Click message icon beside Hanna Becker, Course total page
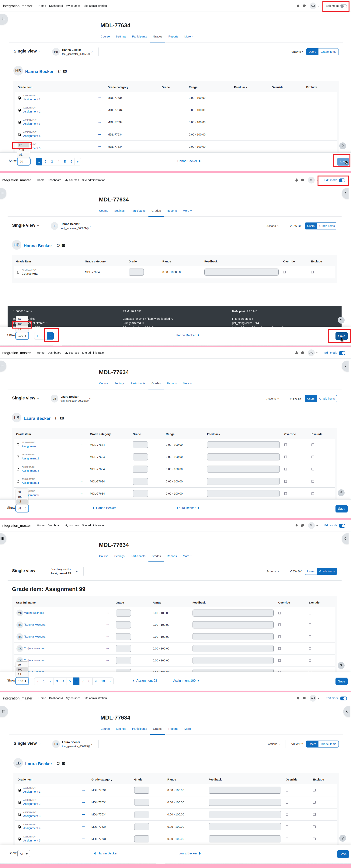 click(58, 246)
